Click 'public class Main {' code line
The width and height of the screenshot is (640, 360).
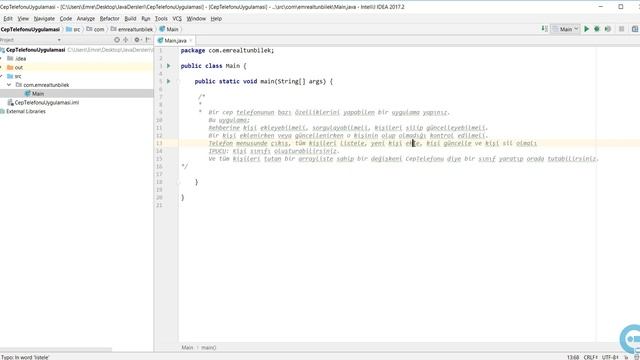pyautogui.click(x=213, y=66)
